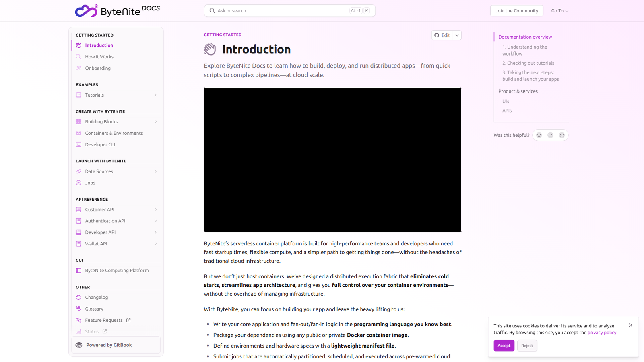644x362 pixels.
Task: Open the Containers & Environments section
Action: (x=114, y=133)
